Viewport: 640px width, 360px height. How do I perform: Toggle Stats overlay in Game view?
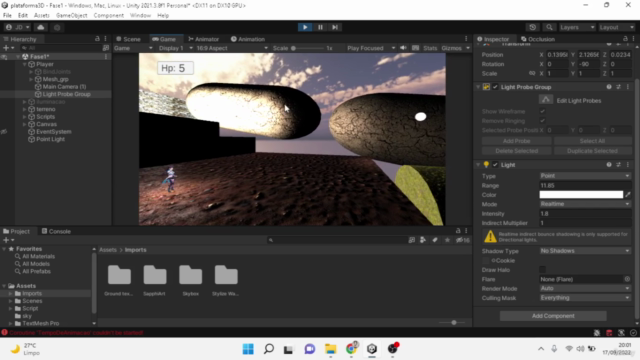click(x=430, y=48)
